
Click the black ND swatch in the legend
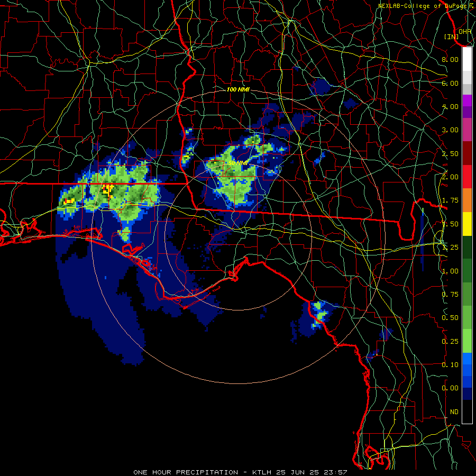467,411
